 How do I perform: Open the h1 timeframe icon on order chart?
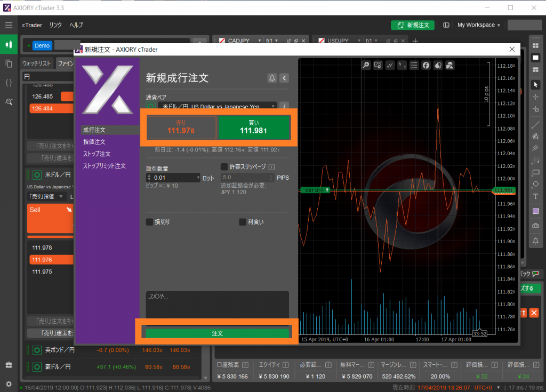coord(402,65)
